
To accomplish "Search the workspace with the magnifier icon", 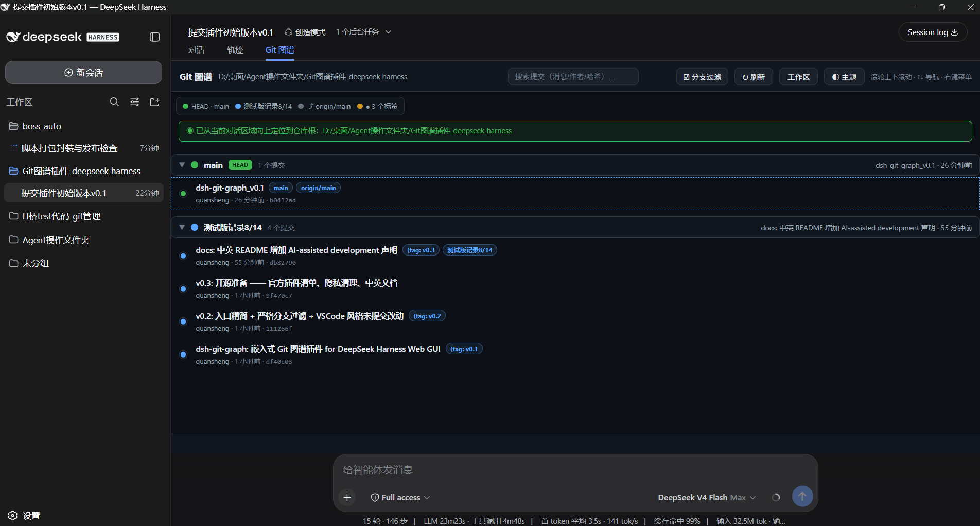I will click(x=114, y=102).
